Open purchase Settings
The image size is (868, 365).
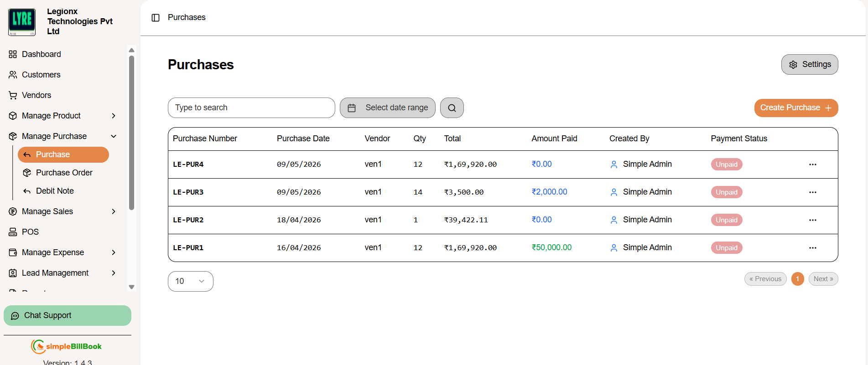[810, 64]
